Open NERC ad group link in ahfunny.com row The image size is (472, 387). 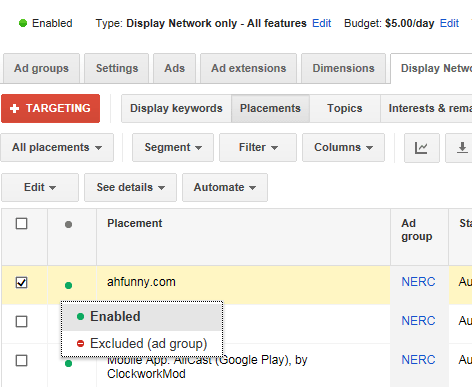coord(418,282)
